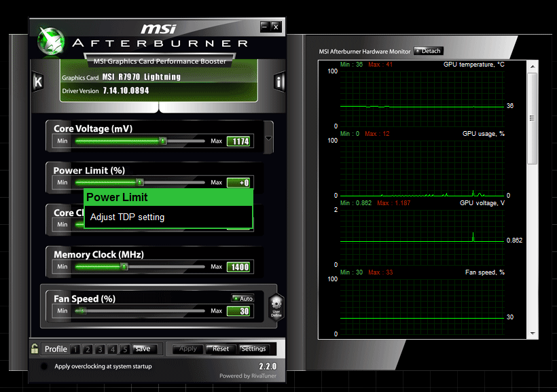Click the Fan Speed value field 30
This screenshot has width=557, height=392.
[238, 311]
